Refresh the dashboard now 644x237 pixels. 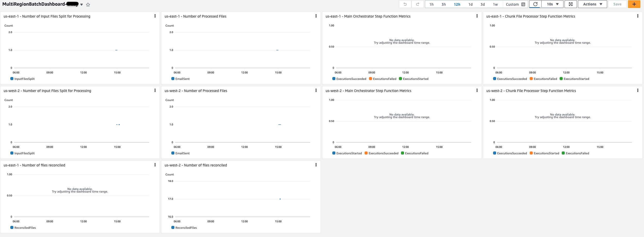tap(535, 4)
